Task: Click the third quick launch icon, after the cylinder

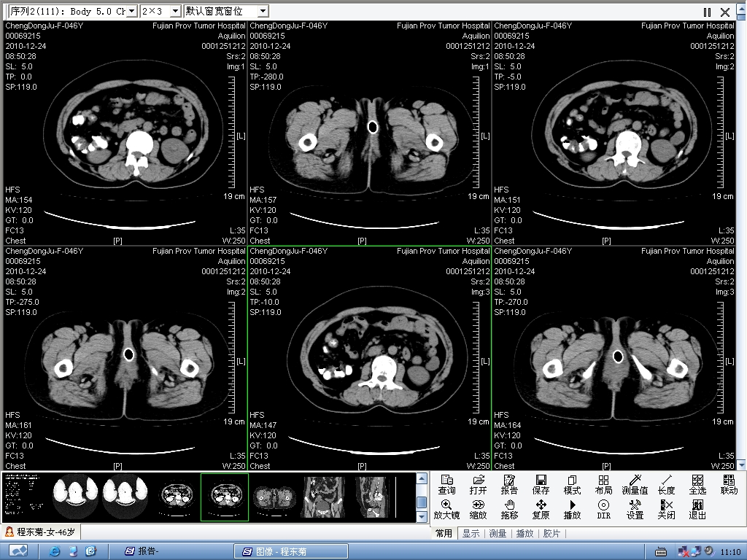Action: (x=91, y=551)
